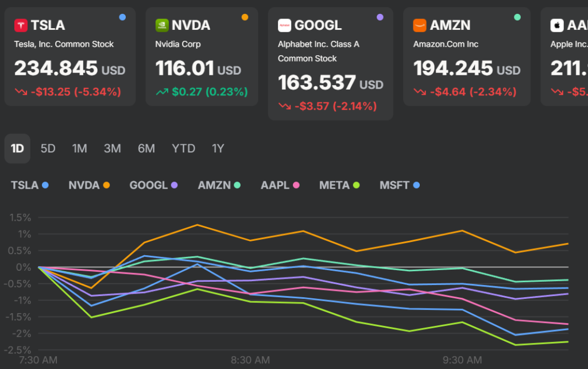The height and width of the screenshot is (369, 588).
Task: Click the green up-trend arrow on NVDA card
Action: pyautogui.click(x=162, y=92)
